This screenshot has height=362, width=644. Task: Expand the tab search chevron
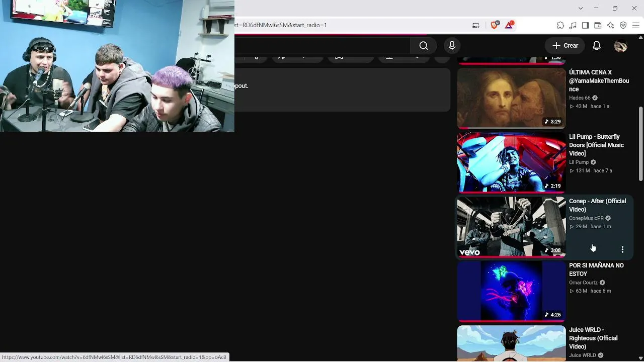pos(581,8)
